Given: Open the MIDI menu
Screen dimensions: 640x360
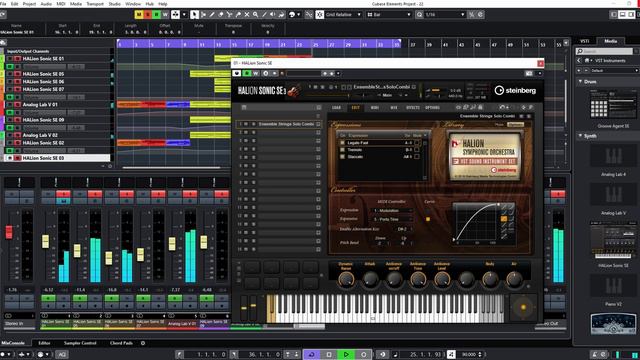Looking at the screenshot, I should click(61, 4).
